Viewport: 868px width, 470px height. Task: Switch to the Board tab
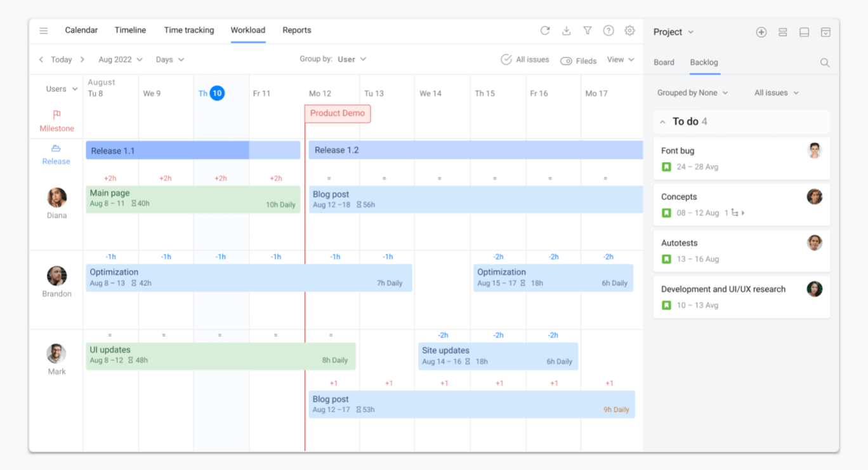point(664,62)
